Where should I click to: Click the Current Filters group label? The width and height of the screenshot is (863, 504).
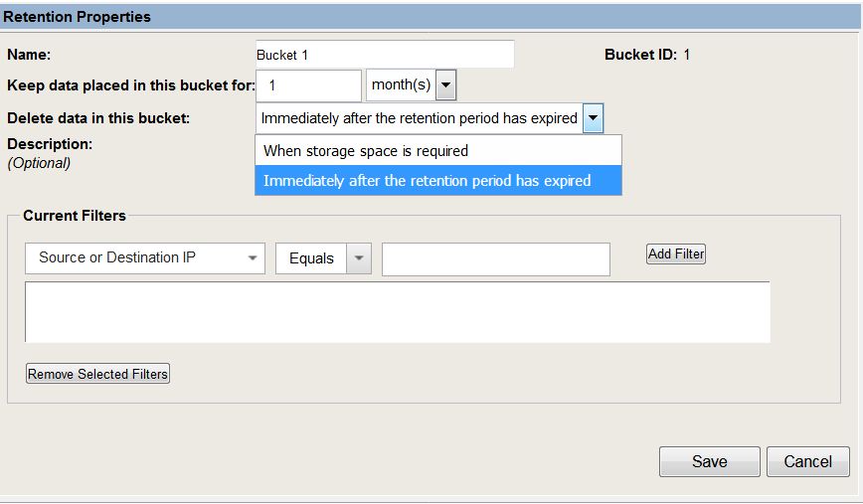75,216
